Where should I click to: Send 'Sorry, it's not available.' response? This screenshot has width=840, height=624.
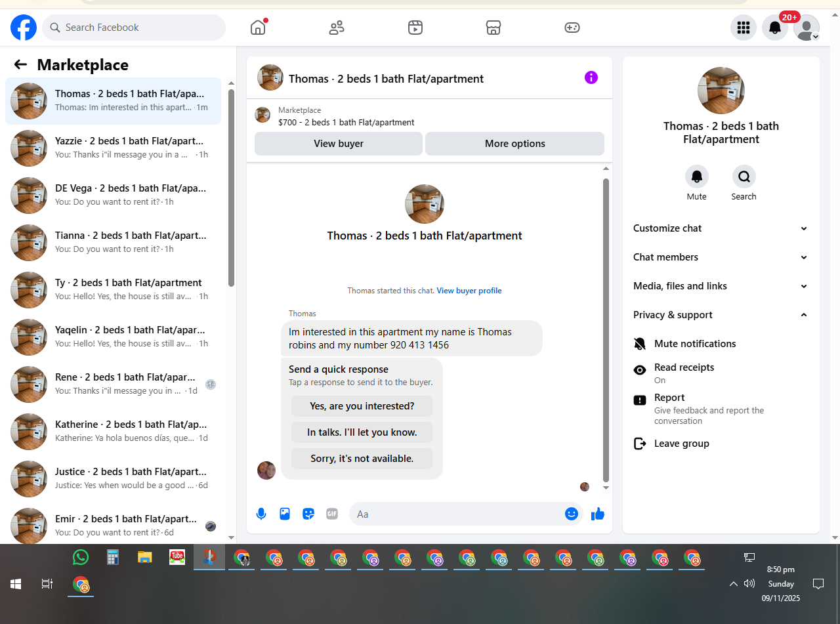point(362,459)
